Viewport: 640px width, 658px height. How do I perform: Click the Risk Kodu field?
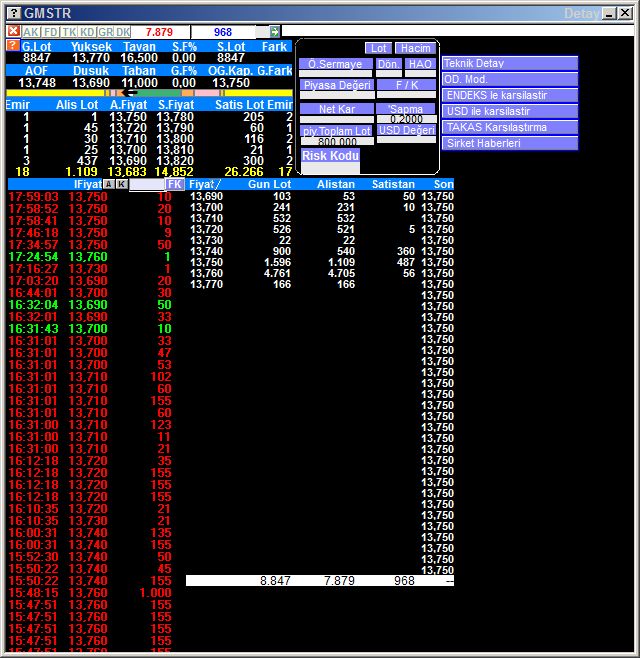(x=330, y=156)
